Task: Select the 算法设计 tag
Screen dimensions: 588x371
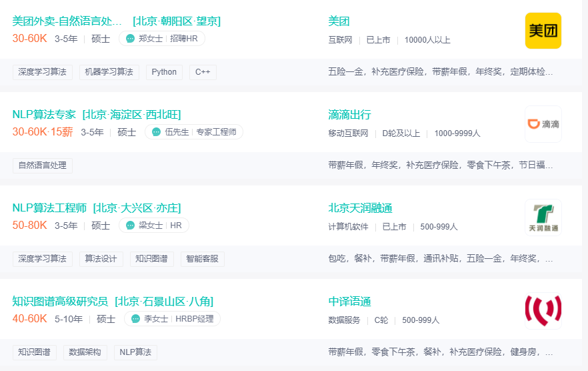Action: tap(101, 259)
